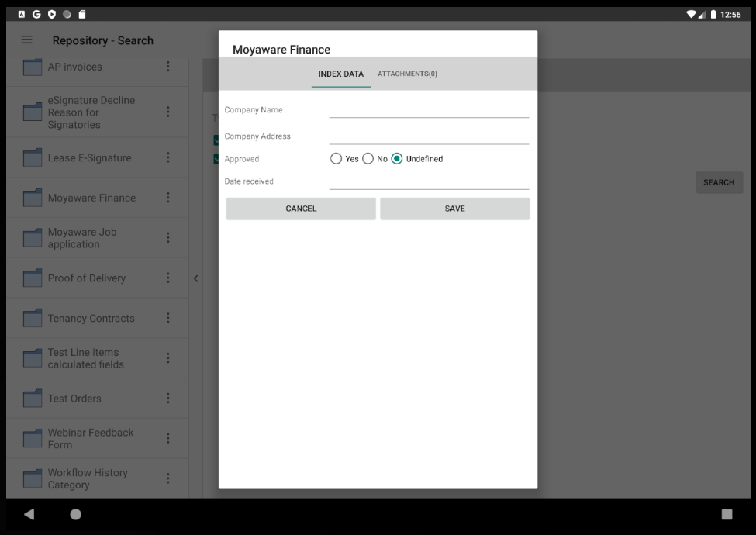Click the battery status icon
This screenshot has height=535, width=756.
(x=713, y=15)
